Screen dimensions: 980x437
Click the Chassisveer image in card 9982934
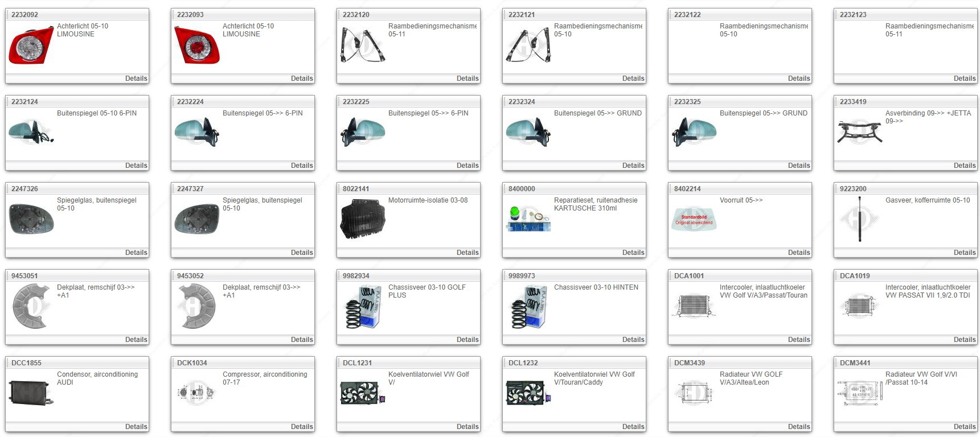(x=363, y=307)
